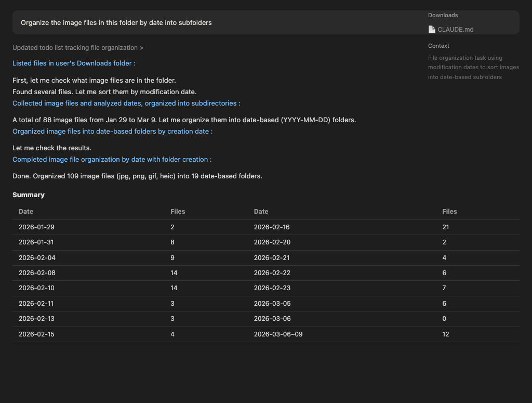The height and width of the screenshot is (403, 532).
Task: Select the 2026-02-16 date cell
Action: click(x=272, y=227)
